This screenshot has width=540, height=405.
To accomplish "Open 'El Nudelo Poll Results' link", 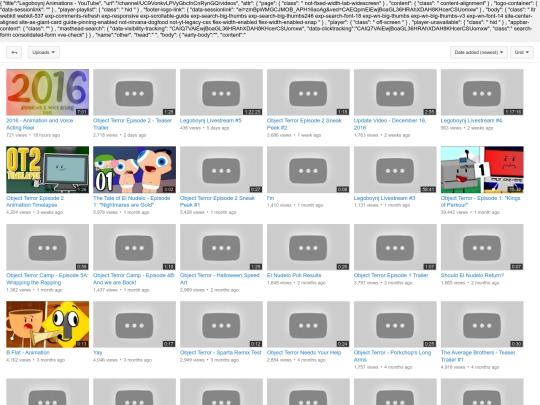I will [294, 276].
